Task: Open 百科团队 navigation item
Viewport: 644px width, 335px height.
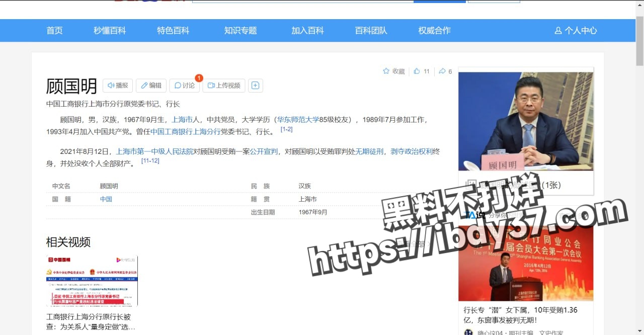Action: coord(371,30)
